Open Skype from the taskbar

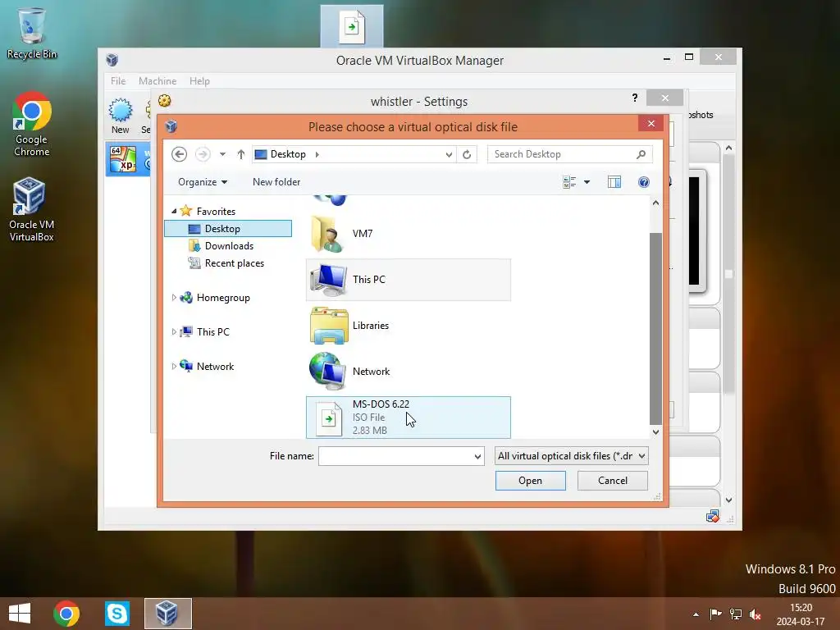point(116,614)
